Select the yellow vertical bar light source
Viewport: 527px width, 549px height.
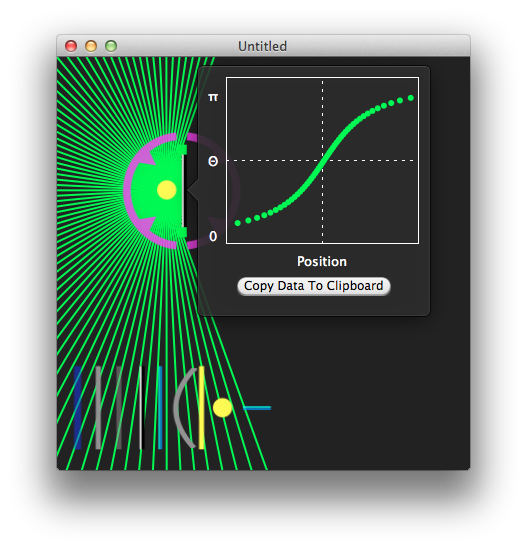click(x=201, y=408)
